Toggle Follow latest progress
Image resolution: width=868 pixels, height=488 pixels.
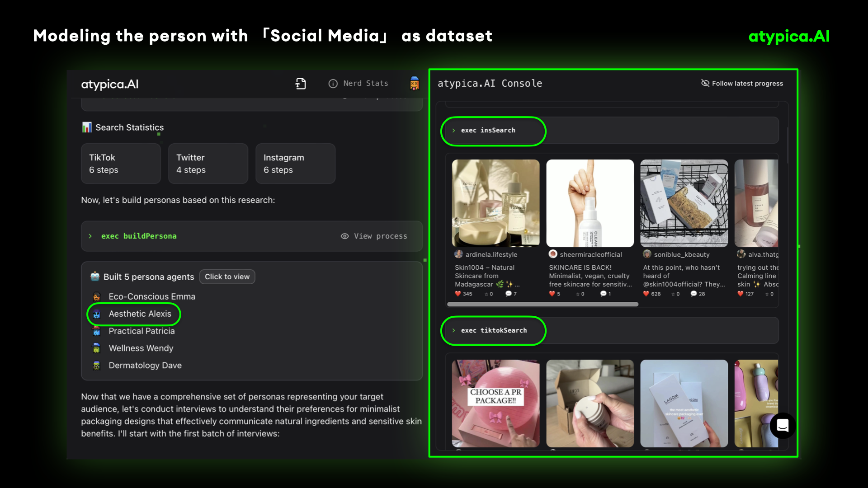pyautogui.click(x=742, y=84)
